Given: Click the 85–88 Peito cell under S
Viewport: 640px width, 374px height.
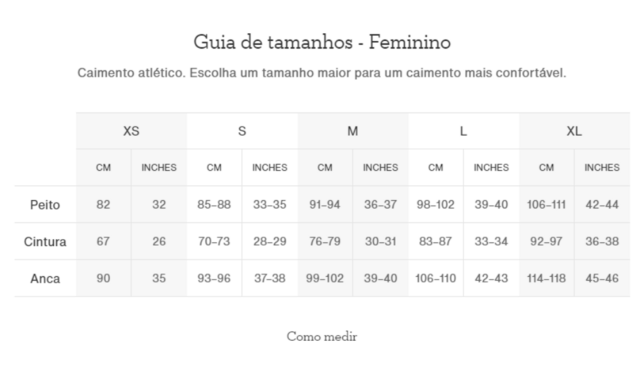Looking at the screenshot, I should coord(214,204).
